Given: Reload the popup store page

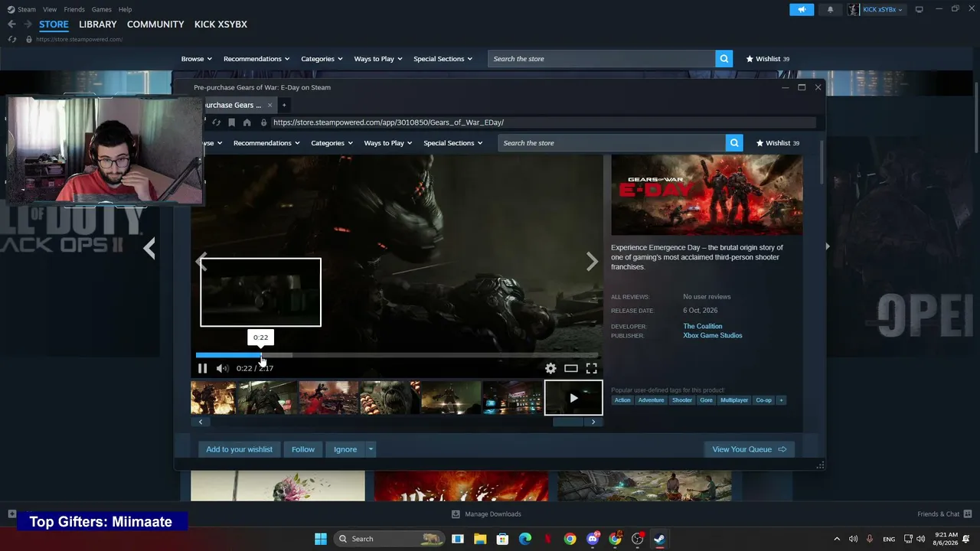Looking at the screenshot, I should coord(216,122).
